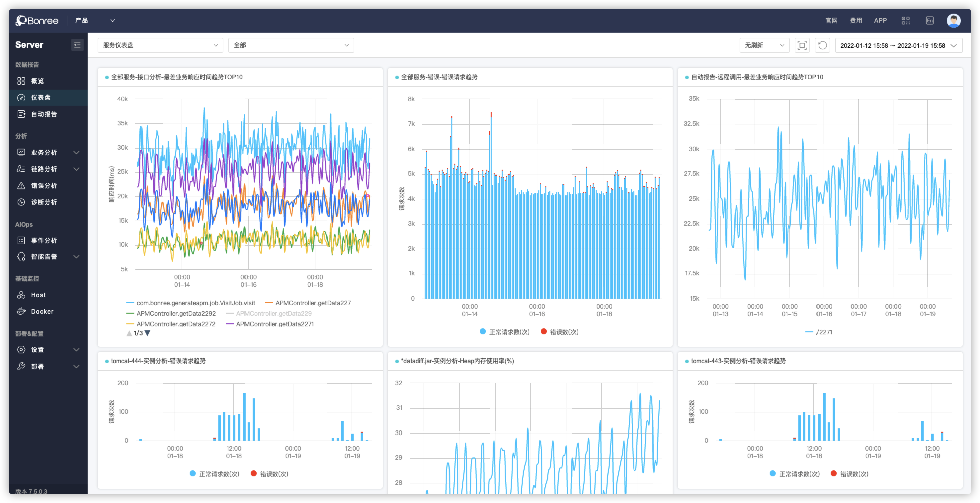Select 错误分析 in sidebar menu

[x=44, y=186]
